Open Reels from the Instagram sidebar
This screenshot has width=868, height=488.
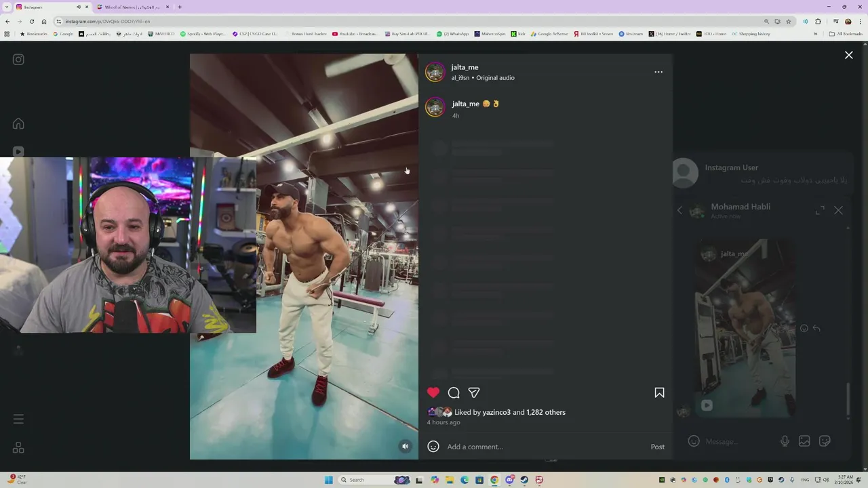18,152
